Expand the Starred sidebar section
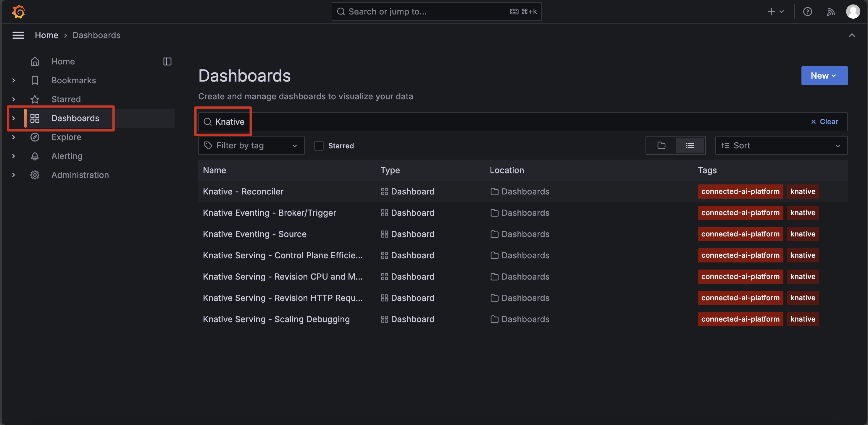The width and height of the screenshot is (868, 425). [14, 99]
